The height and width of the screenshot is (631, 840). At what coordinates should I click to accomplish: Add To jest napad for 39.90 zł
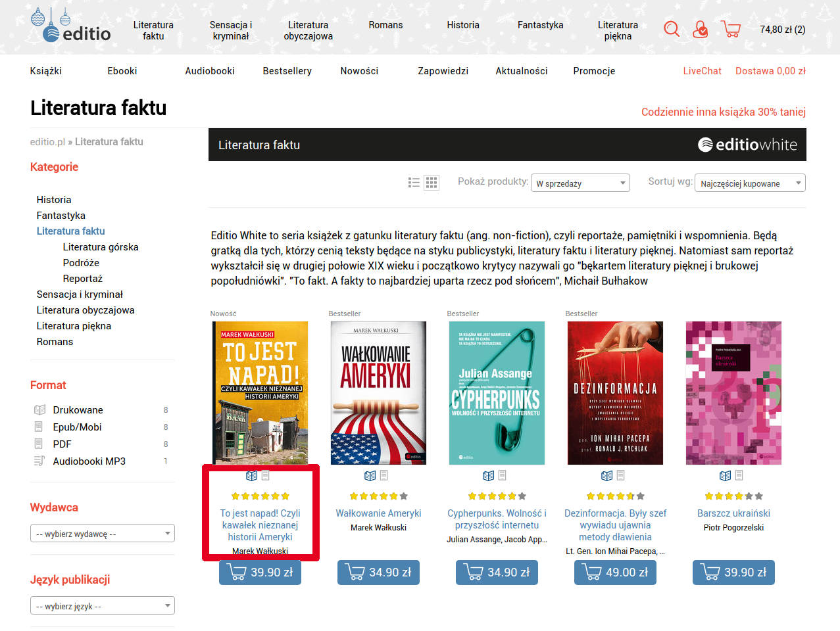click(260, 572)
